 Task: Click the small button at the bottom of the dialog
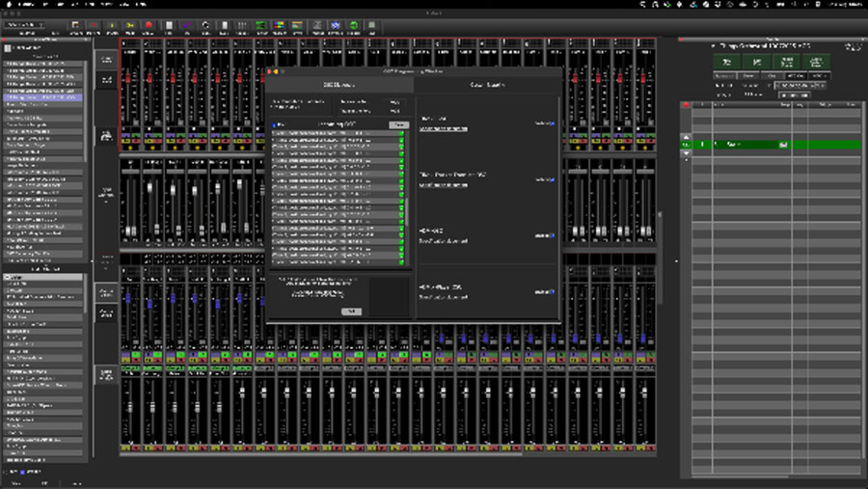tap(351, 311)
